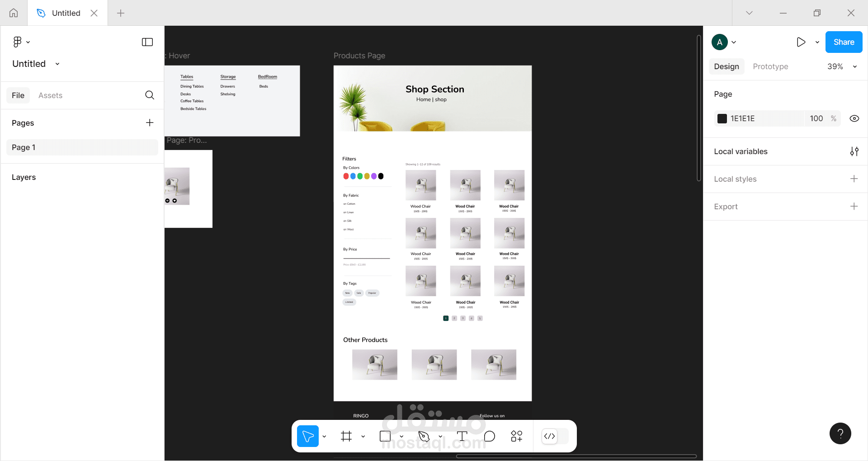The image size is (868, 461).
Task: Select the Products Page frame label
Action: (x=359, y=56)
